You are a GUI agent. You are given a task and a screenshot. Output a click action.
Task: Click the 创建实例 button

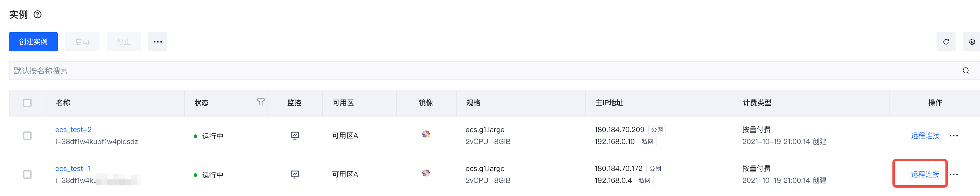[33, 42]
